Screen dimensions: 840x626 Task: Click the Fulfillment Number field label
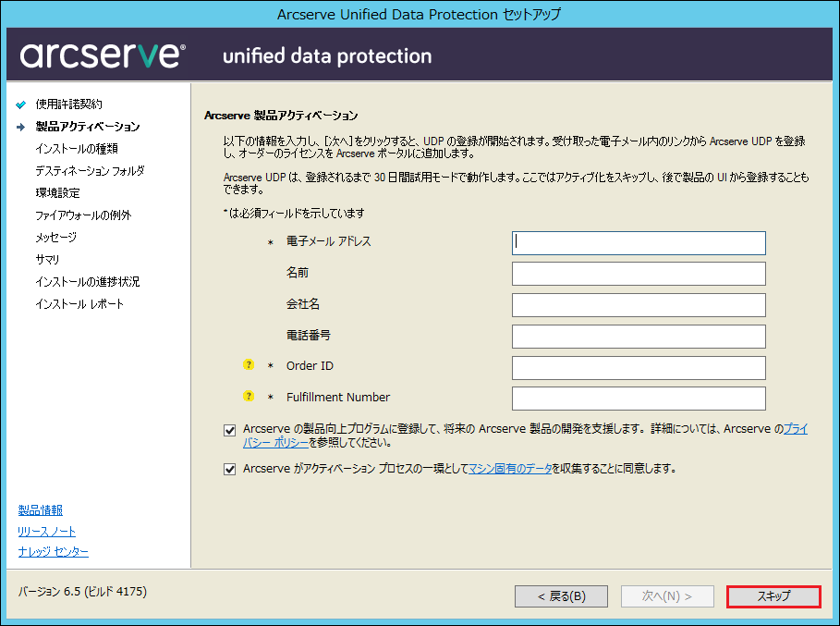(338, 398)
